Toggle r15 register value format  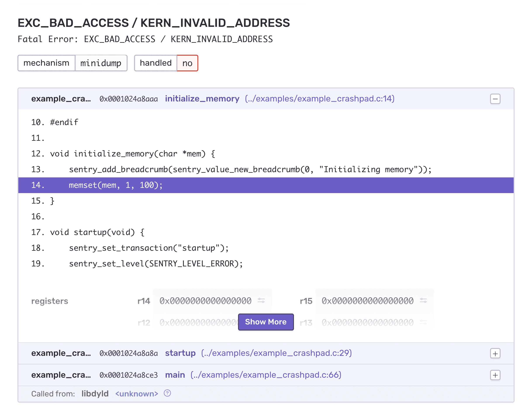click(423, 300)
